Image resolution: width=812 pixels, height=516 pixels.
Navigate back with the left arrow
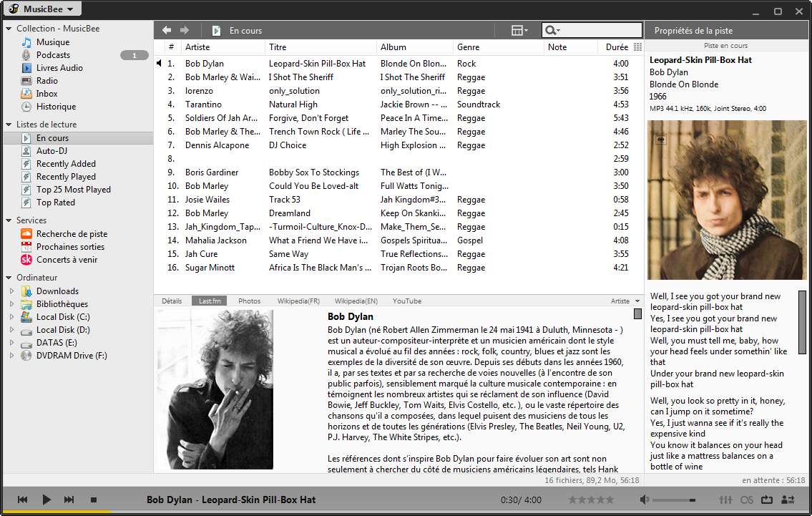click(x=167, y=30)
